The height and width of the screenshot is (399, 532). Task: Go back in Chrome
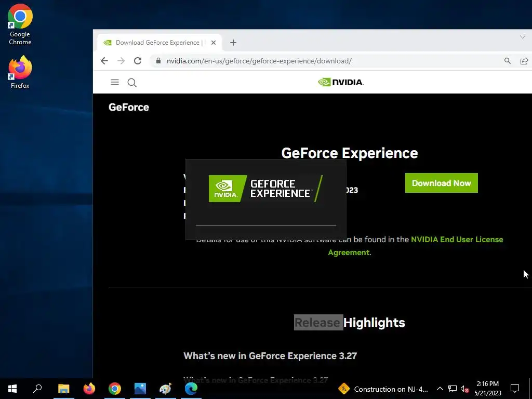tap(104, 61)
